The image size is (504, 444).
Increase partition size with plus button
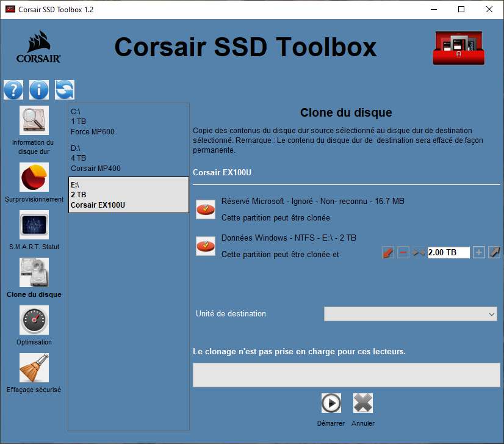(x=478, y=252)
